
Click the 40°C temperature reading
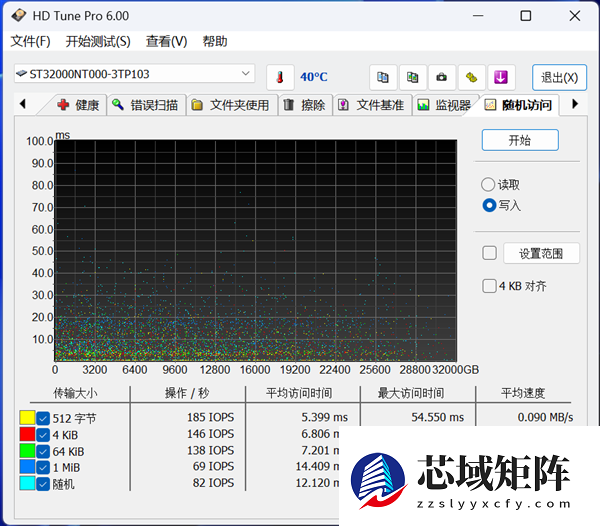tap(314, 77)
